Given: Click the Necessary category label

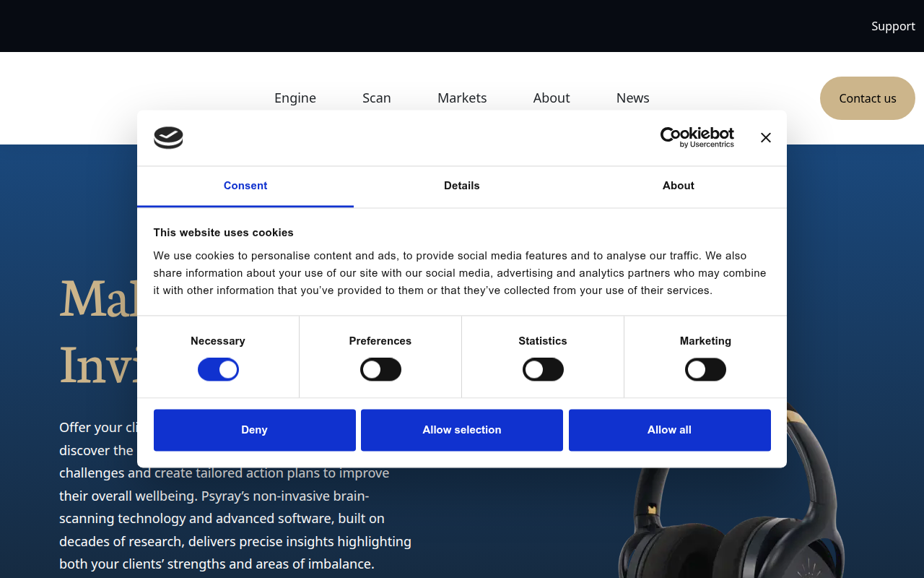Looking at the screenshot, I should [218, 341].
